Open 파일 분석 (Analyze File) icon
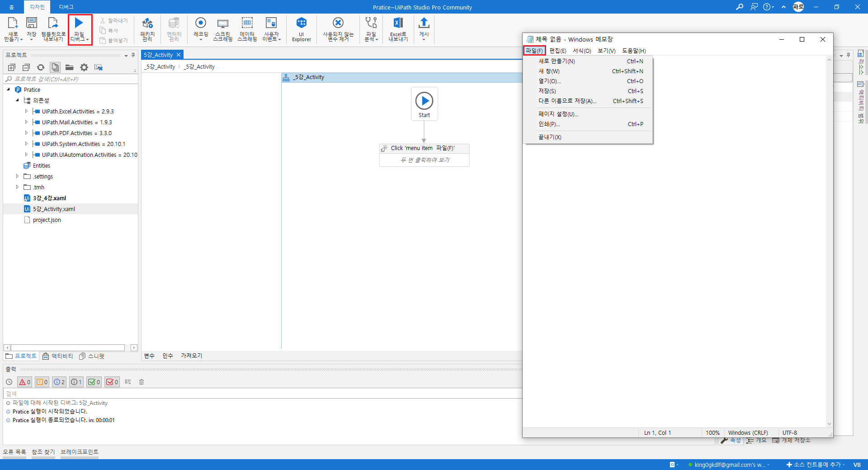This screenshot has height=470, width=868. (371, 23)
